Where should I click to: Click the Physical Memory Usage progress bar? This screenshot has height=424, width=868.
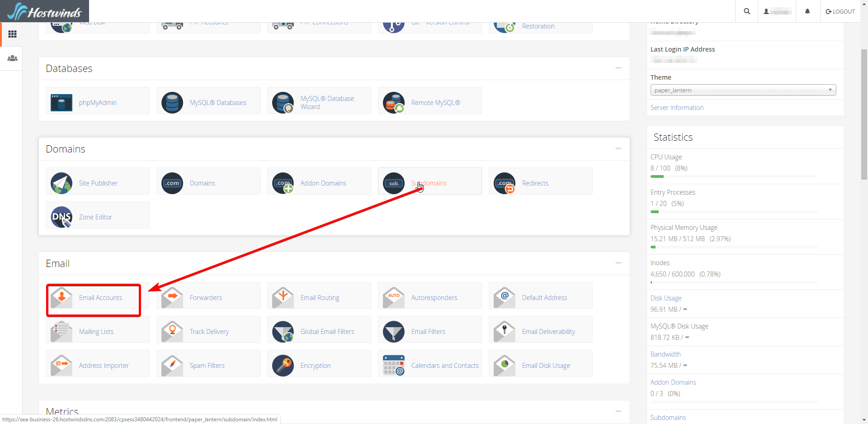pos(734,247)
